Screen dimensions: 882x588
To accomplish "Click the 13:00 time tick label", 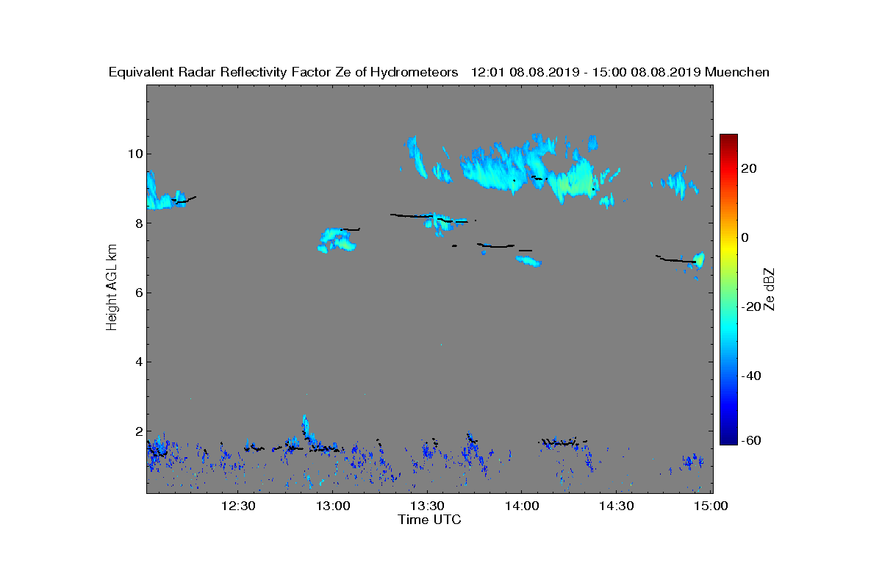I will [333, 506].
